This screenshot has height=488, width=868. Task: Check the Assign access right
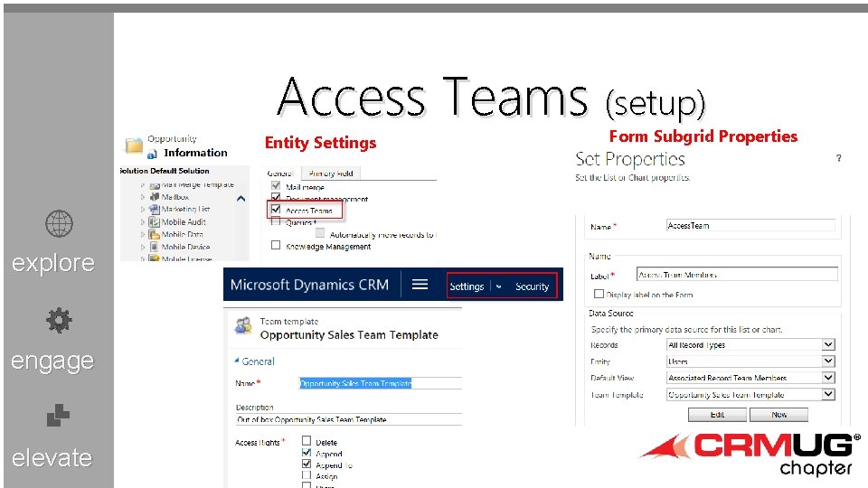[307, 474]
